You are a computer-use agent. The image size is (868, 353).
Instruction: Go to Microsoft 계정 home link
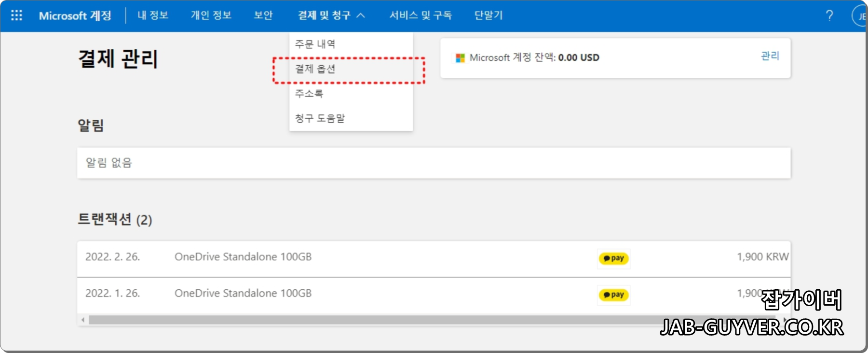75,15
